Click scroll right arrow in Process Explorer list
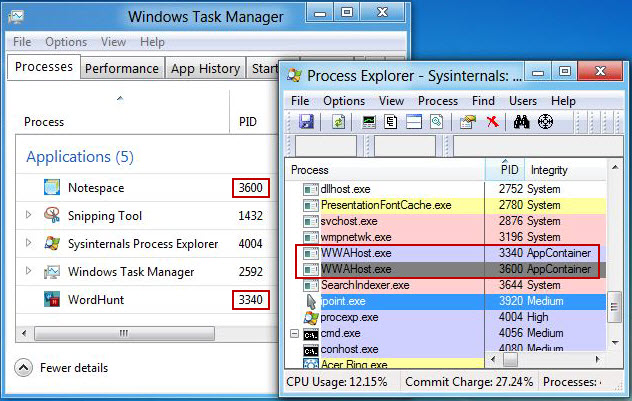Screen dimensions: 632x401 (x=597, y=358)
